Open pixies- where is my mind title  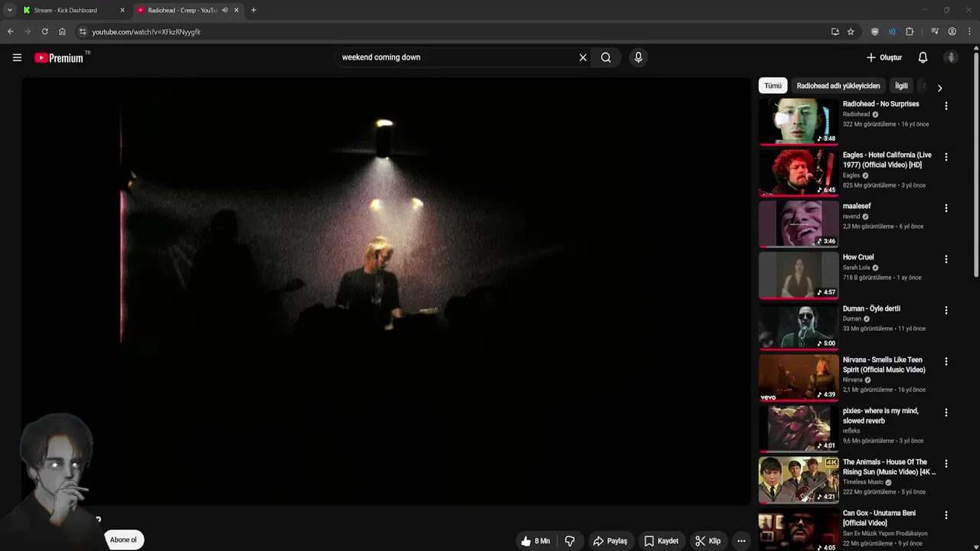[880, 416]
